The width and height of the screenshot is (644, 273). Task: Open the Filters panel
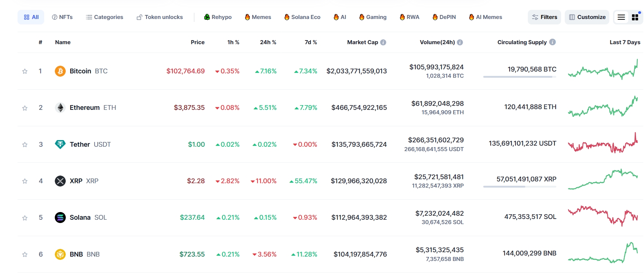(544, 17)
